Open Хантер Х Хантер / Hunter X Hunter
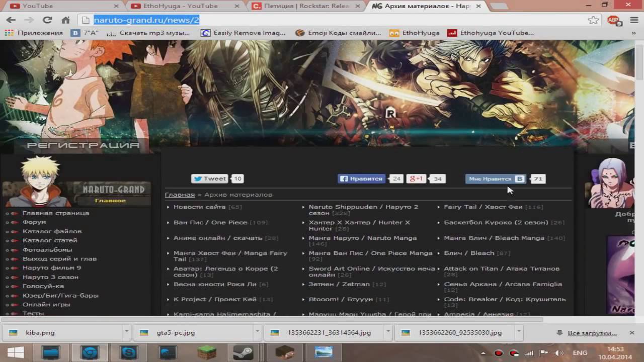The image size is (644, 362). point(359,225)
